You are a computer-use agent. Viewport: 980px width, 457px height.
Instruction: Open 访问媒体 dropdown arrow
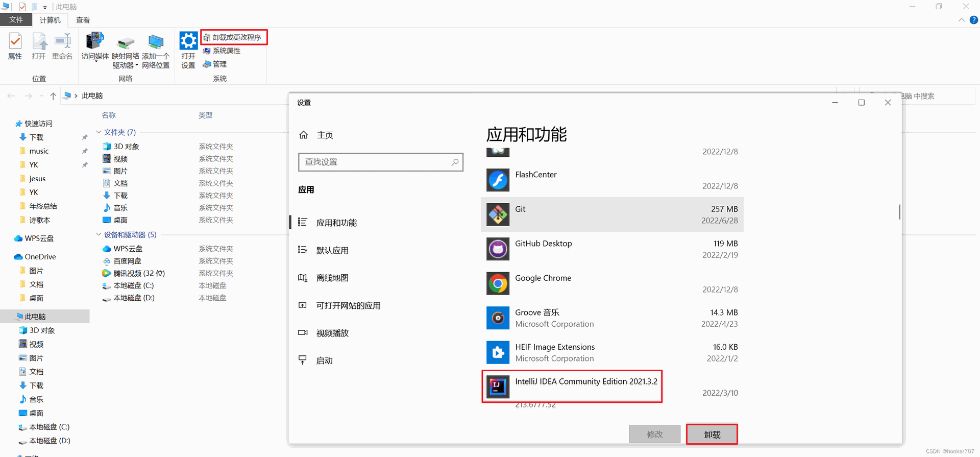[95, 61]
